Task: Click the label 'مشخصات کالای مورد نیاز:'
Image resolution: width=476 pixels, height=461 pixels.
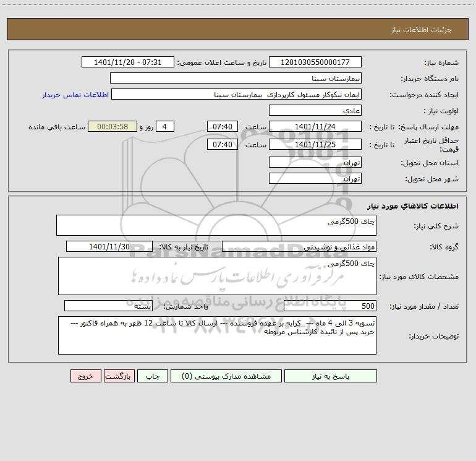Action: point(419,277)
